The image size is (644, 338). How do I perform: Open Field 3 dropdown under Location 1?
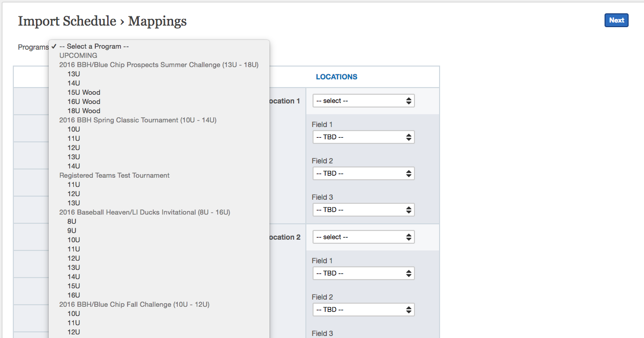(363, 210)
